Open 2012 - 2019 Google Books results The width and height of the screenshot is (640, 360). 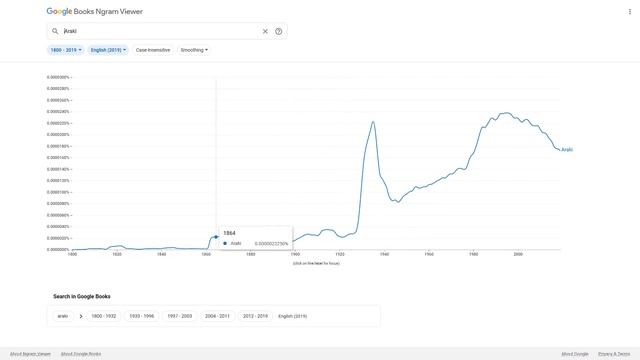[255, 316]
